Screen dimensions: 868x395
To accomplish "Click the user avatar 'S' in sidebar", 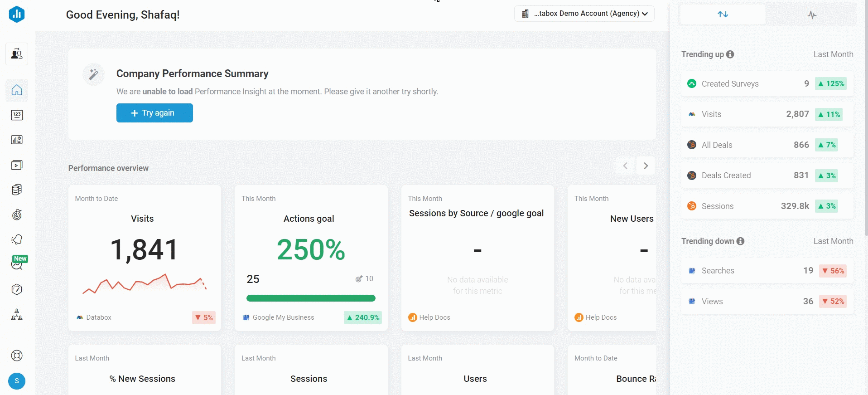I will coord(17,381).
